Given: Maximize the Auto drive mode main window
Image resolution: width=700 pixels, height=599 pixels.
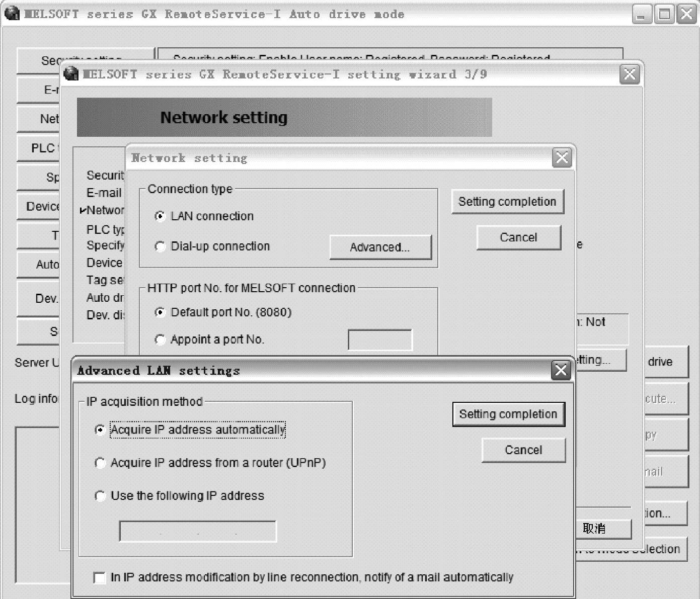Looking at the screenshot, I should 664,14.
